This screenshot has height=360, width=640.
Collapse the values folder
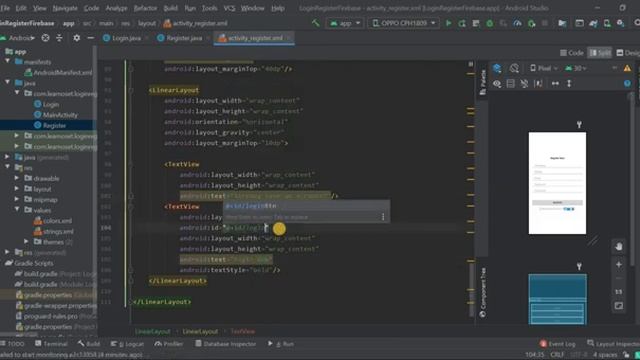[17, 210]
